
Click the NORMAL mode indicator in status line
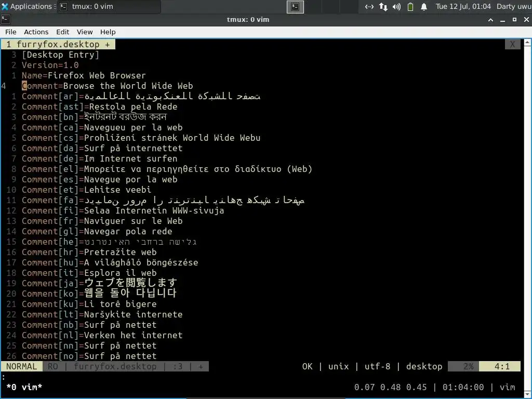coord(22,366)
